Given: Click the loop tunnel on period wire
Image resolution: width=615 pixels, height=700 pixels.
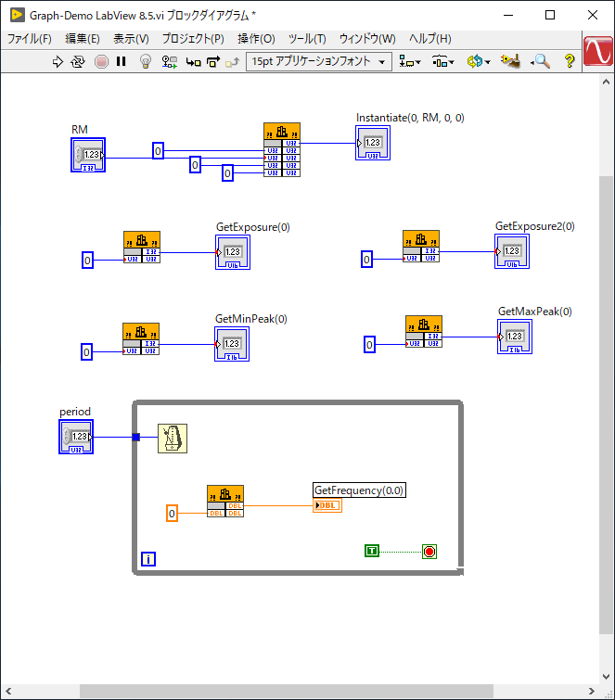Looking at the screenshot, I should point(136,437).
